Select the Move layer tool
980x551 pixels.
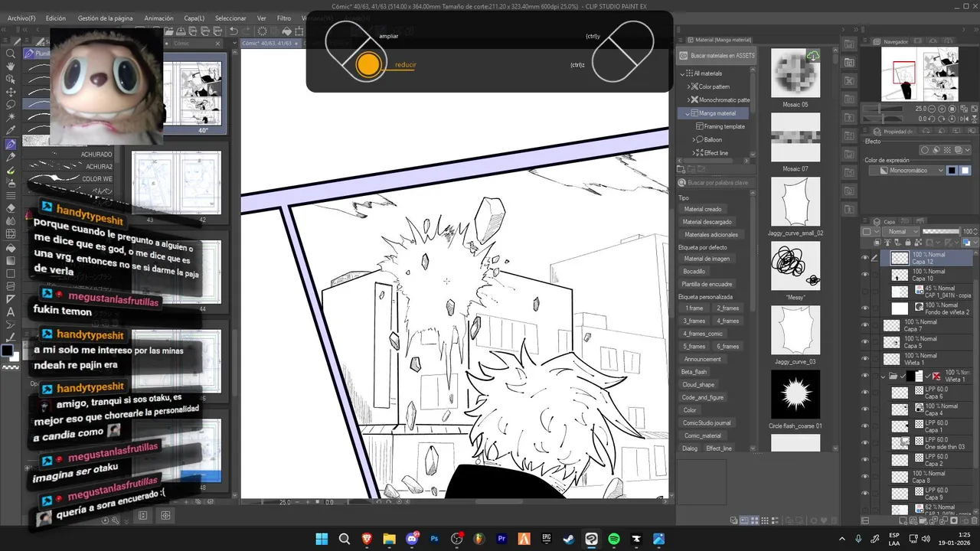point(11,92)
